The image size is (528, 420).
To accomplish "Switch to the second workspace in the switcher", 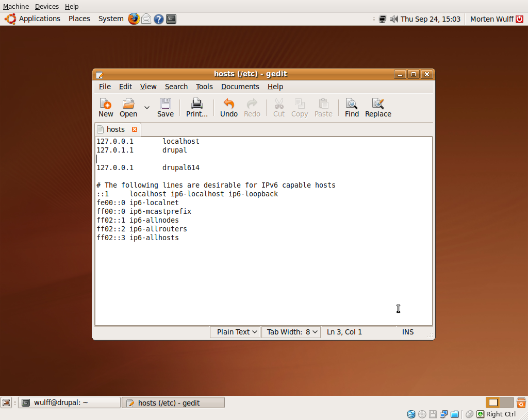I will pos(507,402).
